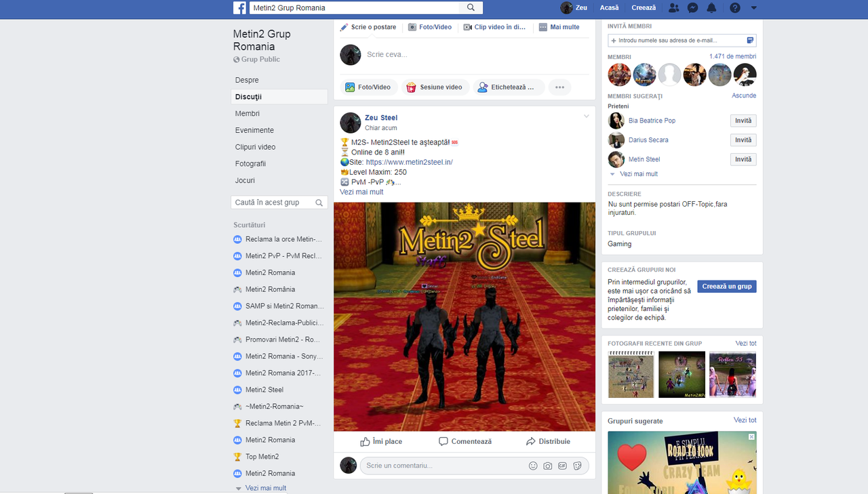Open Jocuri in left sidebar
Screen dimensions: 868x494
pyautogui.click(x=245, y=181)
